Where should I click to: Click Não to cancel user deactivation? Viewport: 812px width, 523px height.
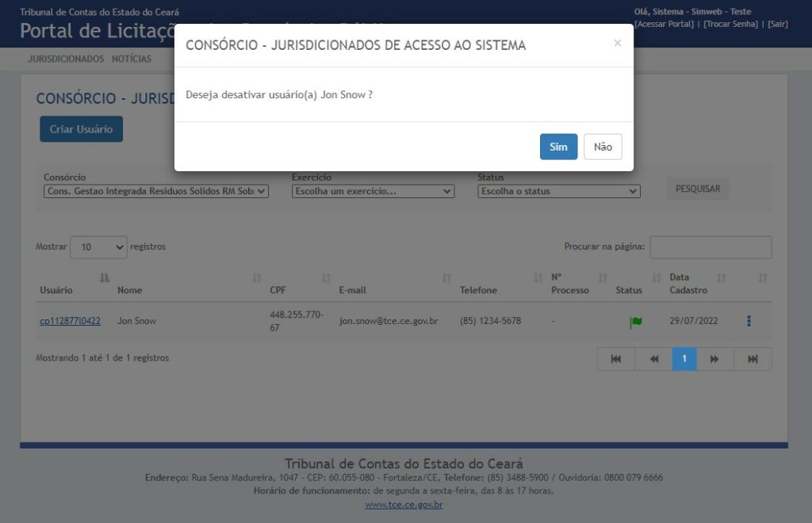point(603,147)
